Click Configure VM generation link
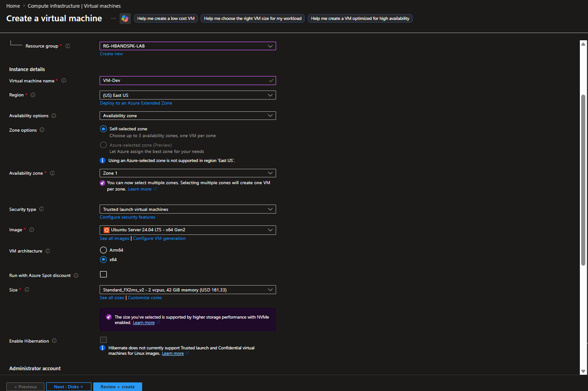 tap(159, 238)
